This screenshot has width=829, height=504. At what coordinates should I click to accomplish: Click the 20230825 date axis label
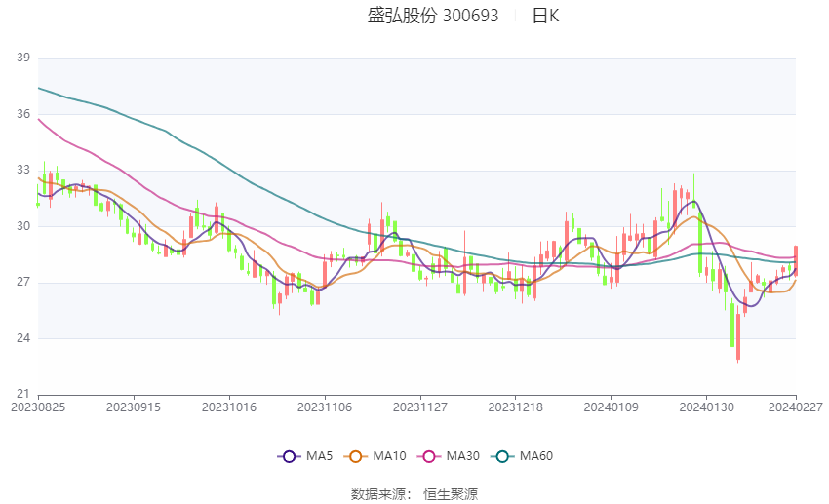(38, 407)
